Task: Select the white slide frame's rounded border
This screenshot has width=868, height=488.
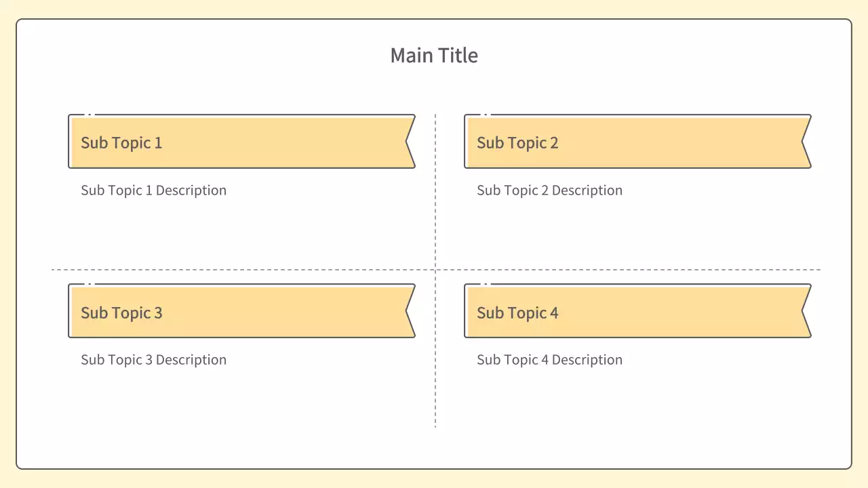Action: (16, 244)
